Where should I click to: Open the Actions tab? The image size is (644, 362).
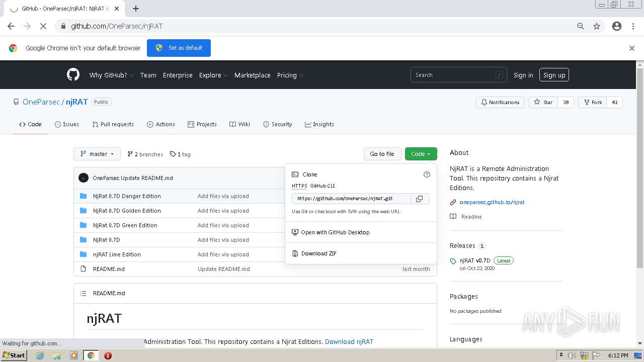(161, 124)
